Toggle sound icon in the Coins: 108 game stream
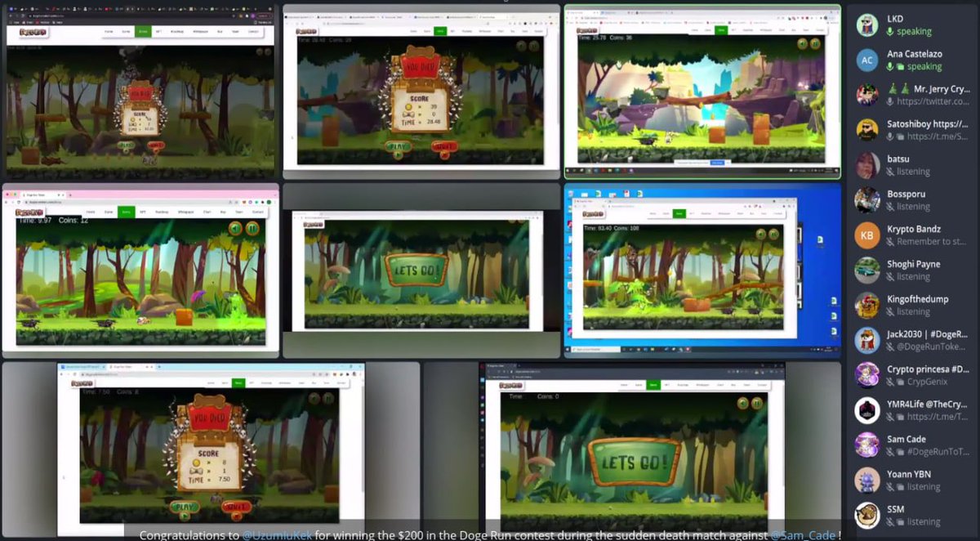Screen dimensions: 980x541 [x=761, y=234]
